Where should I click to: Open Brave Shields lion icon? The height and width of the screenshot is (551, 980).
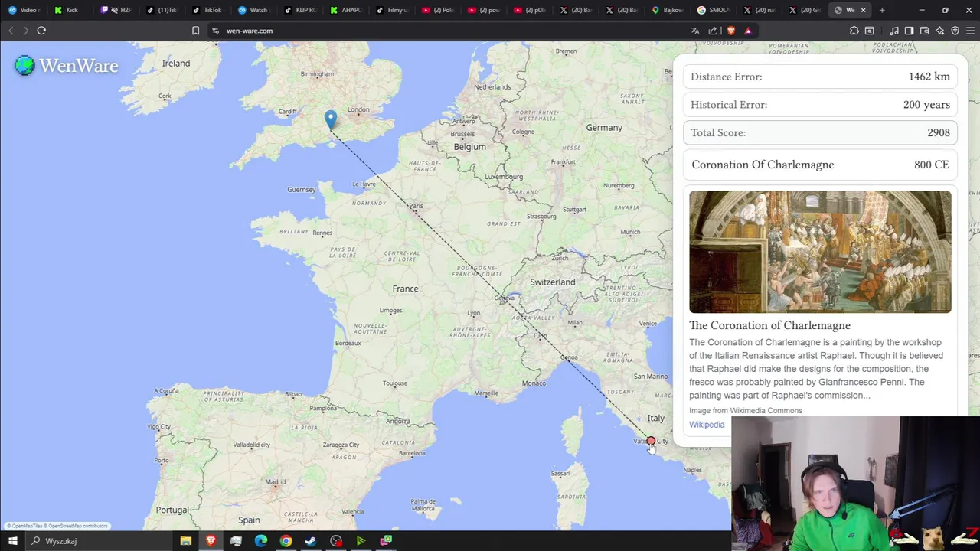click(x=730, y=31)
